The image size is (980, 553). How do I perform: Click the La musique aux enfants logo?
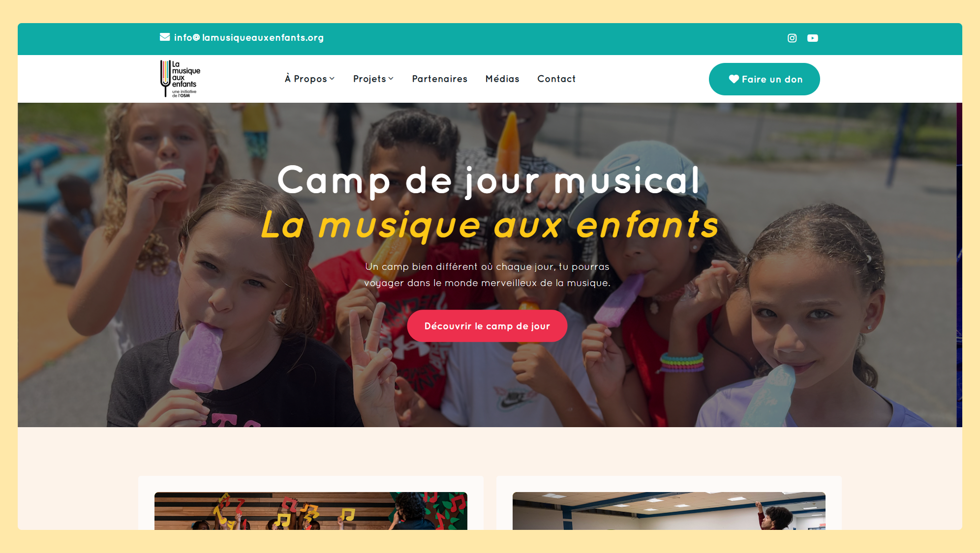coord(180,79)
